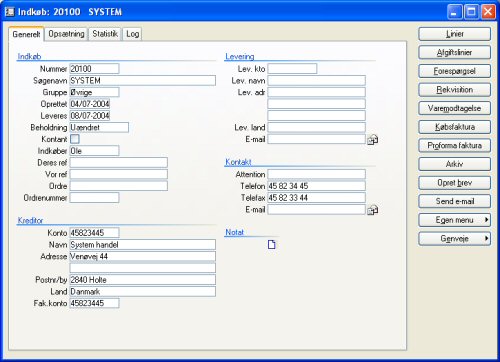Click the Levering E-mail input field
Image resolution: width=500 pixels, height=362 pixels.
(x=317, y=139)
